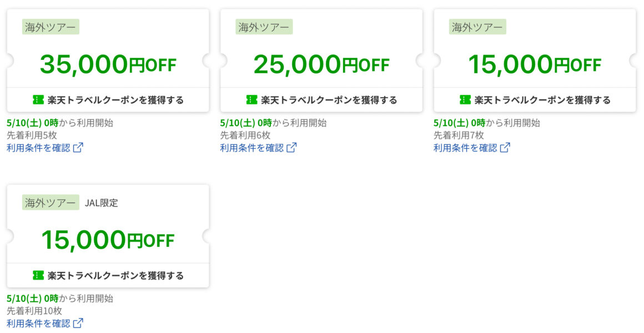Click the 25,000円OFF discount amount text
The height and width of the screenshot is (333, 644).
pyautogui.click(x=321, y=64)
